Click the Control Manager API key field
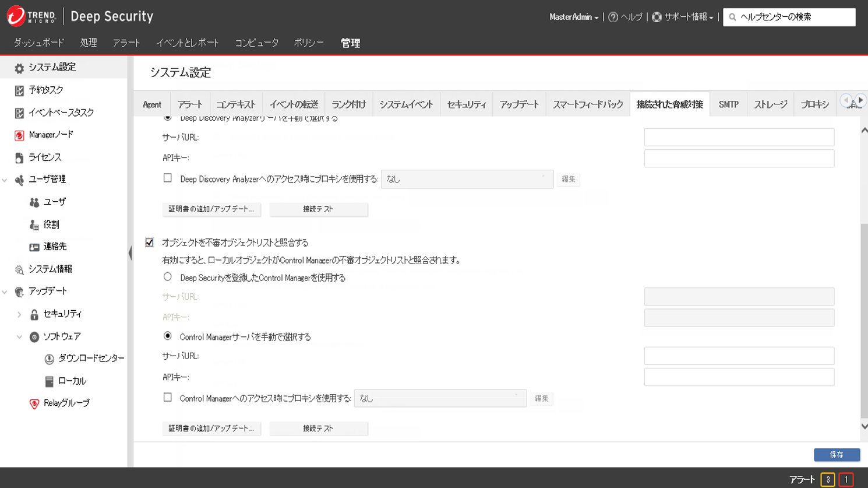Screen dimensions: 868x488 click(x=739, y=377)
